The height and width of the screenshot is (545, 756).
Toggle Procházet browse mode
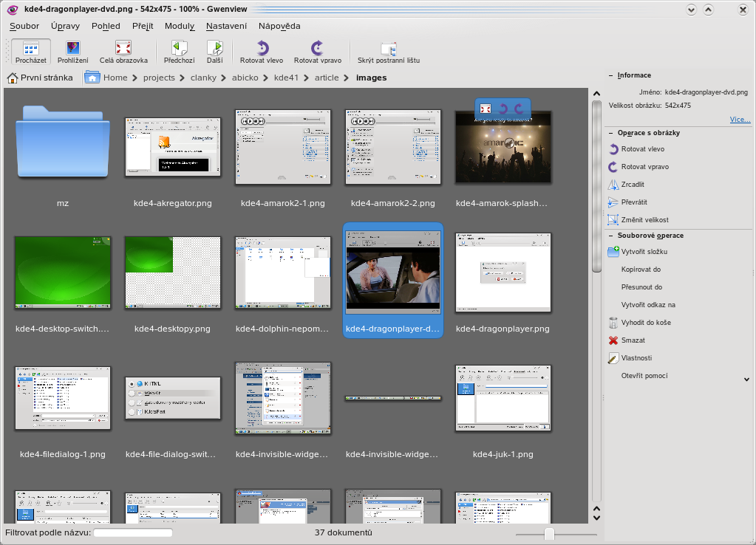[31, 52]
